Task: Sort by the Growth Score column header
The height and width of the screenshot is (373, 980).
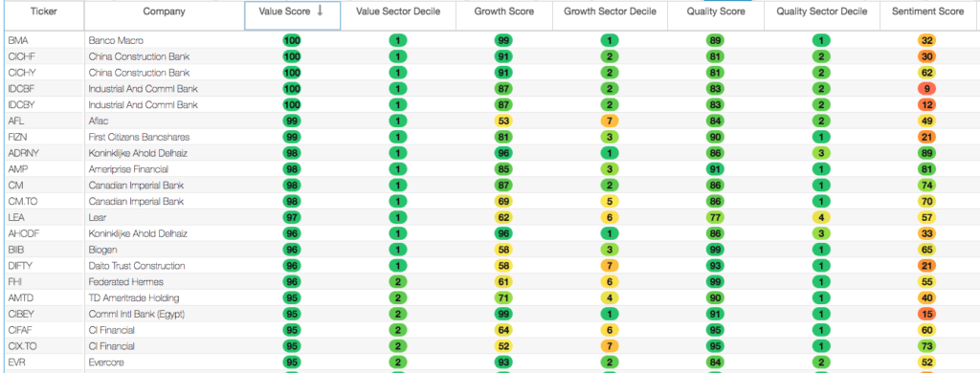Action: click(504, 11)
